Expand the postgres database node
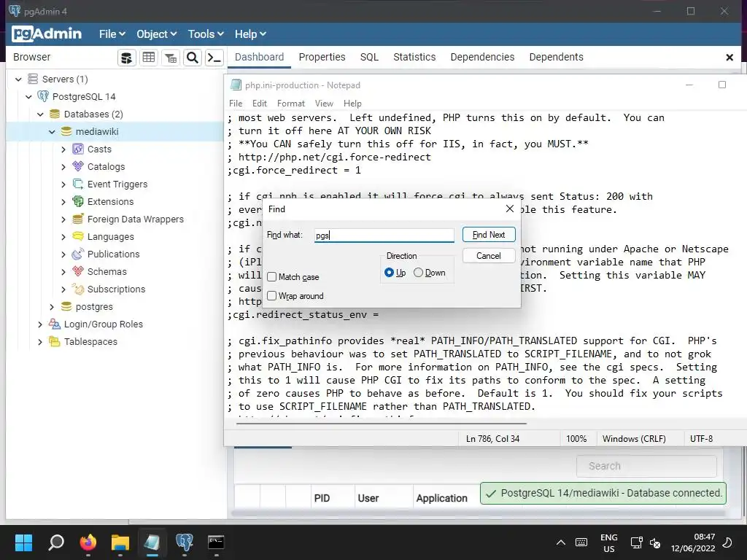Image resolution: width=747 pixels, height=560 pixels. click(52, 307)
